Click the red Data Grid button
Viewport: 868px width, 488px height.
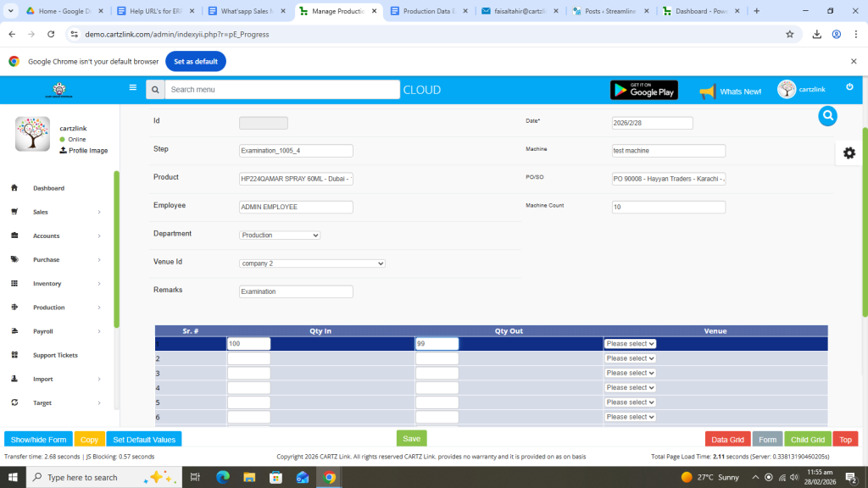(727, 440)
